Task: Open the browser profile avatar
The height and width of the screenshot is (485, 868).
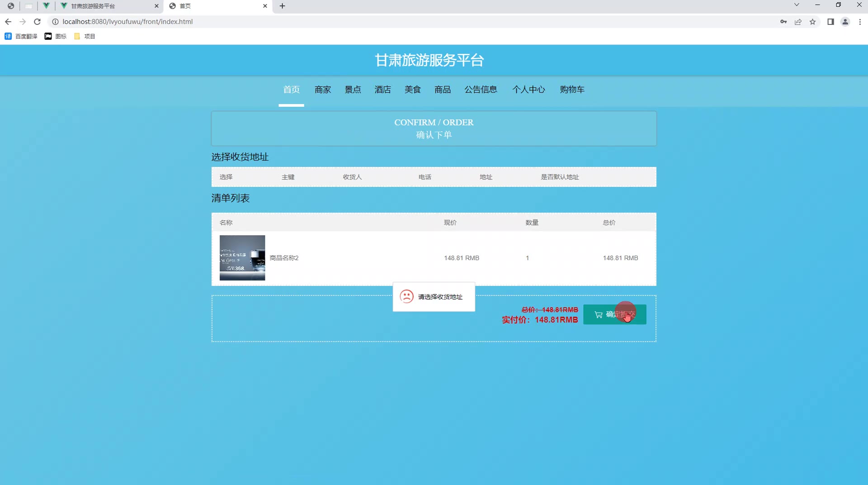Action: [x=845, y=22]
